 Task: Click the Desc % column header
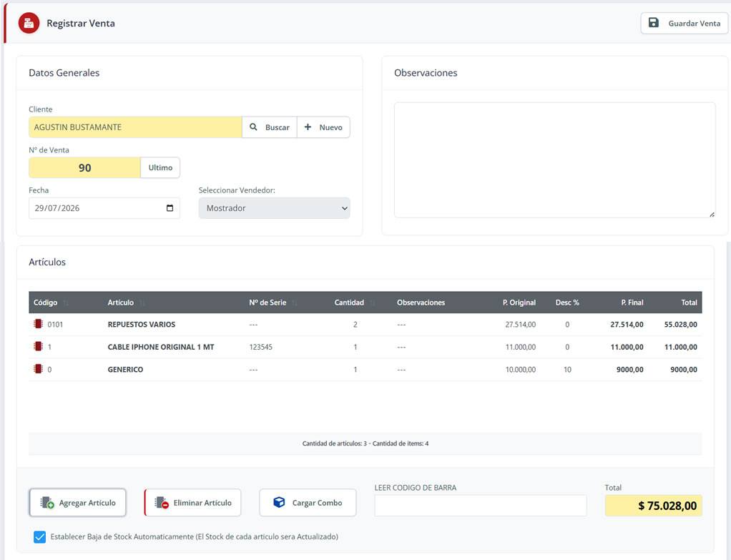point(567,303)
